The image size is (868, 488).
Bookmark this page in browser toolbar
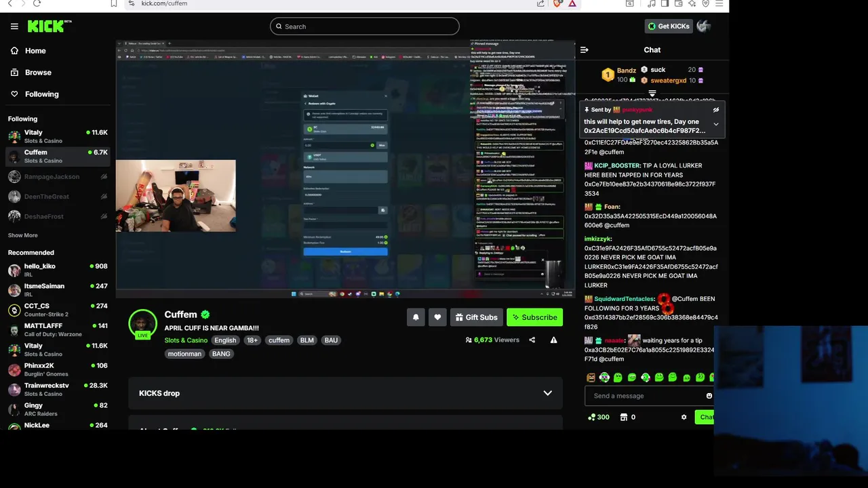[x=114, y=3]
